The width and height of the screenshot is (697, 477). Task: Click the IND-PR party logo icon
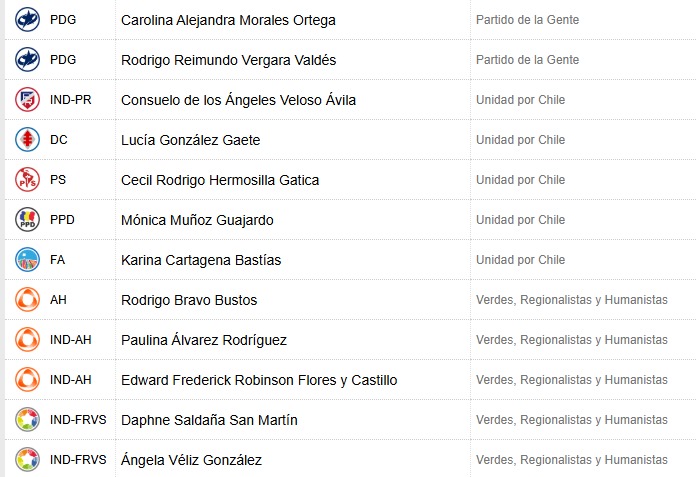pyautogui.click(x=27, y=100)
